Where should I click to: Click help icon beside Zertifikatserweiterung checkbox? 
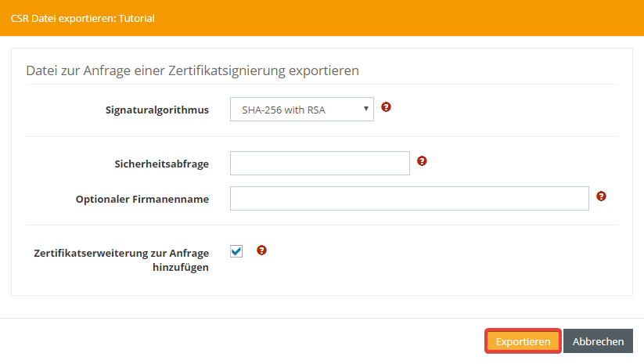click(261, 250)
